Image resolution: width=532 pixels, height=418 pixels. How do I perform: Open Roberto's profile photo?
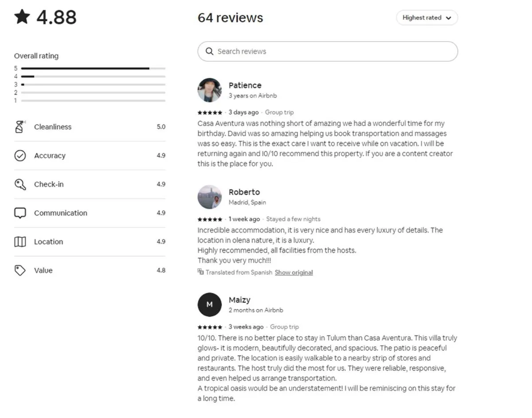click(x=209, y=197)
